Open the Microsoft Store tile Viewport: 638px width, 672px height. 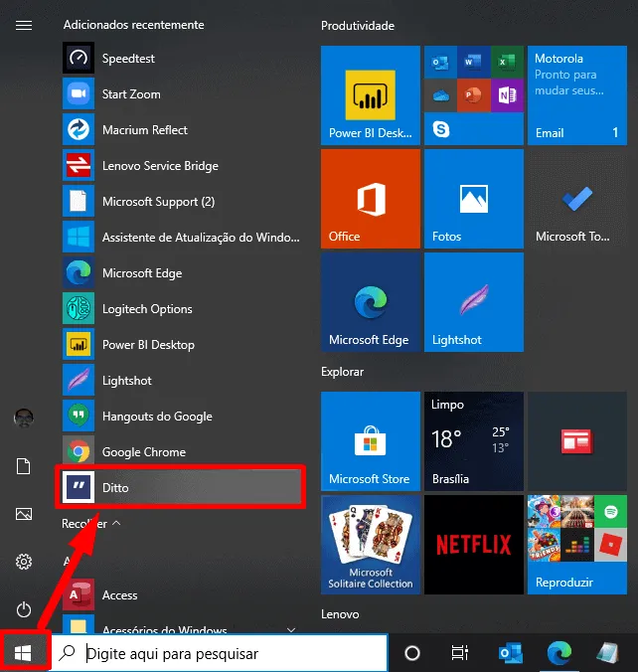[371, 441]
